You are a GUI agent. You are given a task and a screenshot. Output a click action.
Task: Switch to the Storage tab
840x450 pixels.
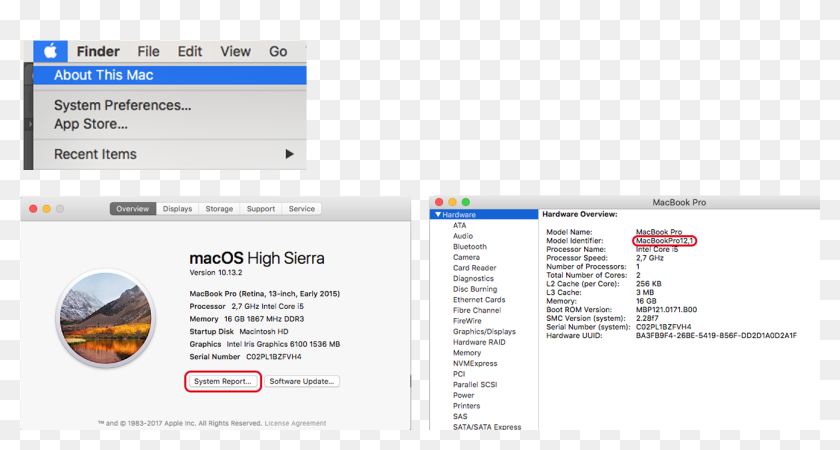(x=219, y=209)
